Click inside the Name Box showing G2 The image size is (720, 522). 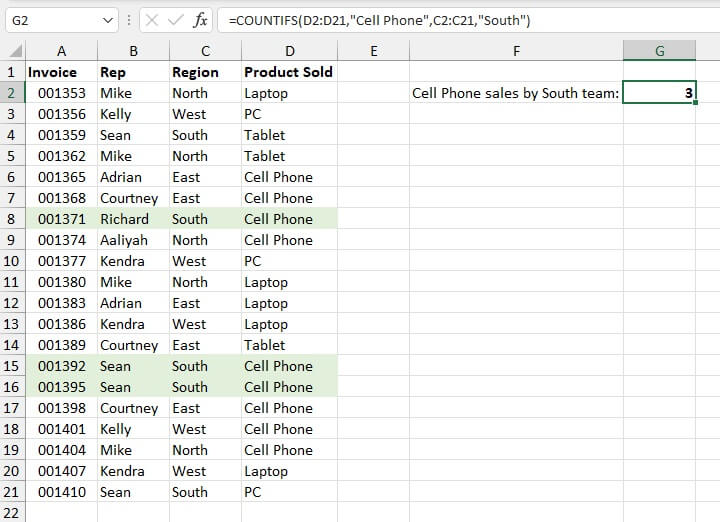50,20
